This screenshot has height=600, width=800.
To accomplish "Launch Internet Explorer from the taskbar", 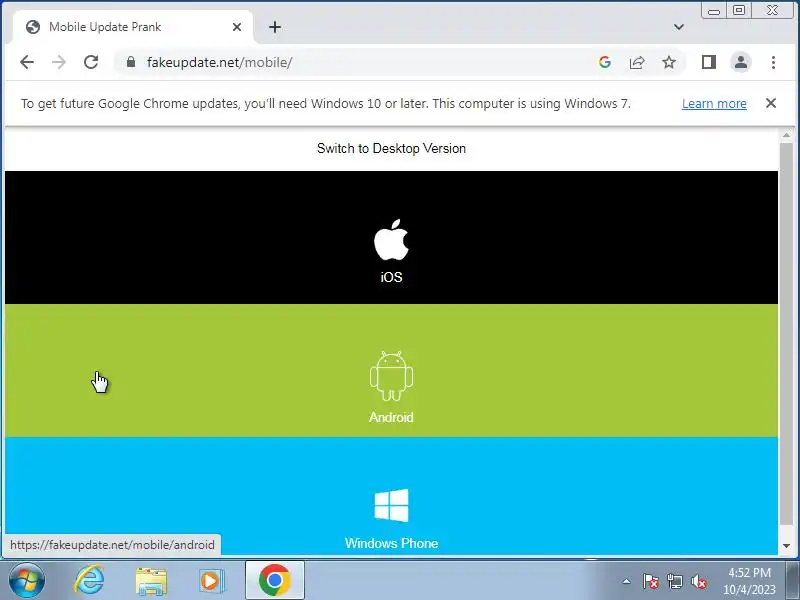I will point(89,580).
